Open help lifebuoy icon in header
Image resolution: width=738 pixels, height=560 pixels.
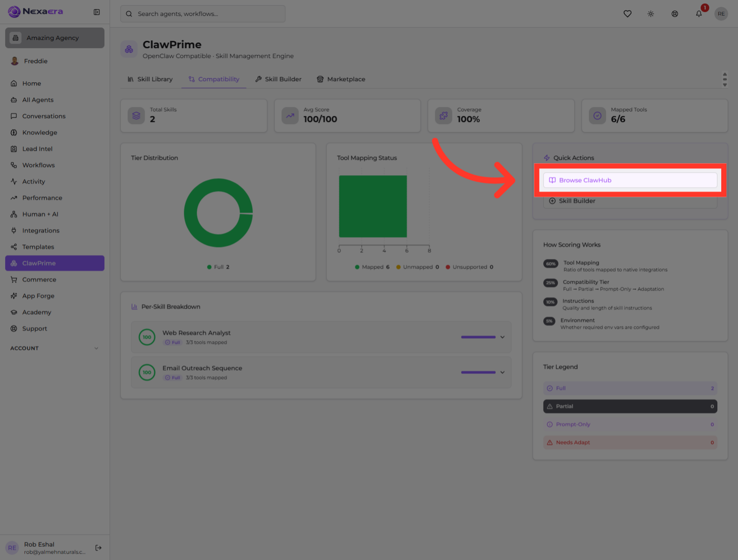coord(675,14)
